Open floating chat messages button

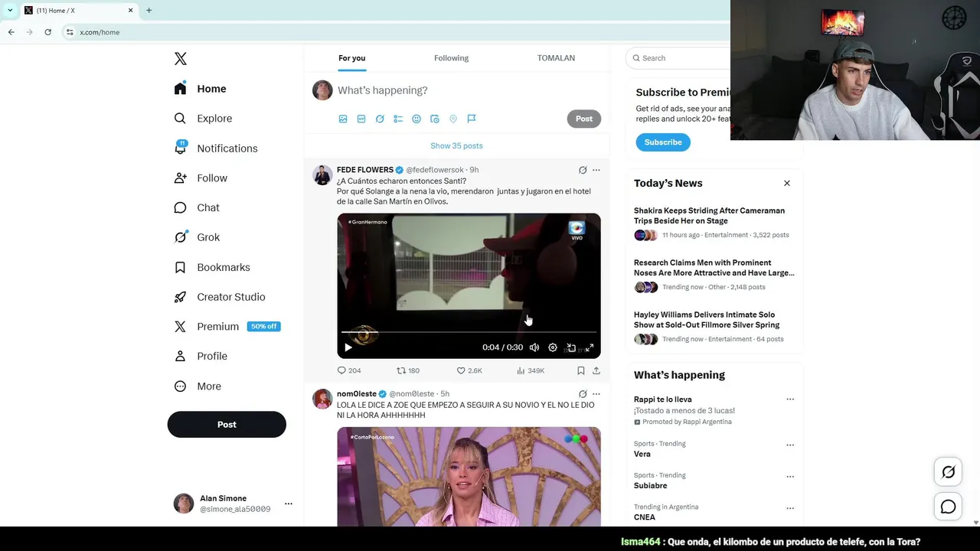click(x=948, y=507)
